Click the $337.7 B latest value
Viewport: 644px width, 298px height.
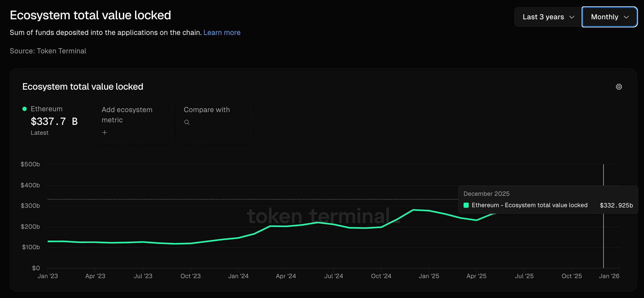click(54, 121)
